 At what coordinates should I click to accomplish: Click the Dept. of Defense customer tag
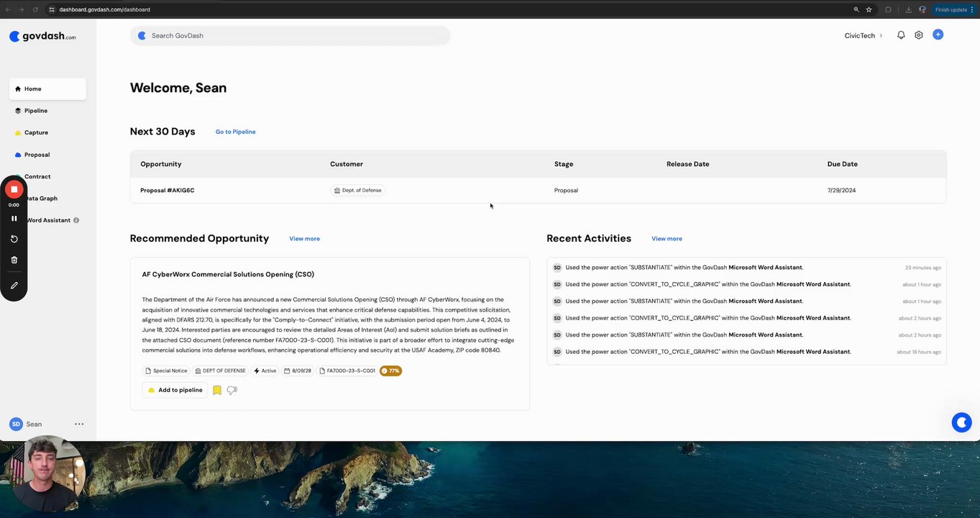357,191
